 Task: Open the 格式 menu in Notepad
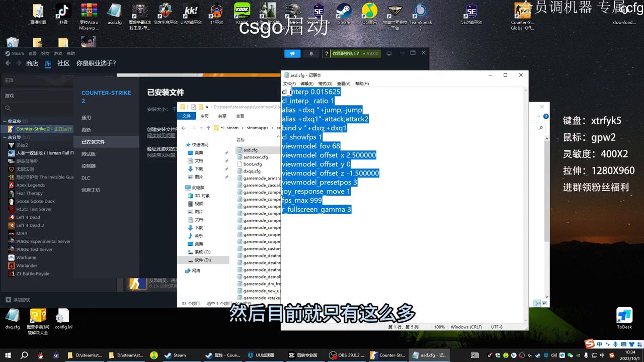coord(325,83)
